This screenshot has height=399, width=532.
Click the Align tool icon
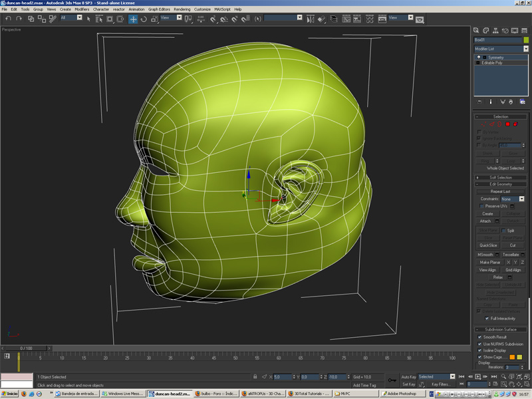coord(321,19)
